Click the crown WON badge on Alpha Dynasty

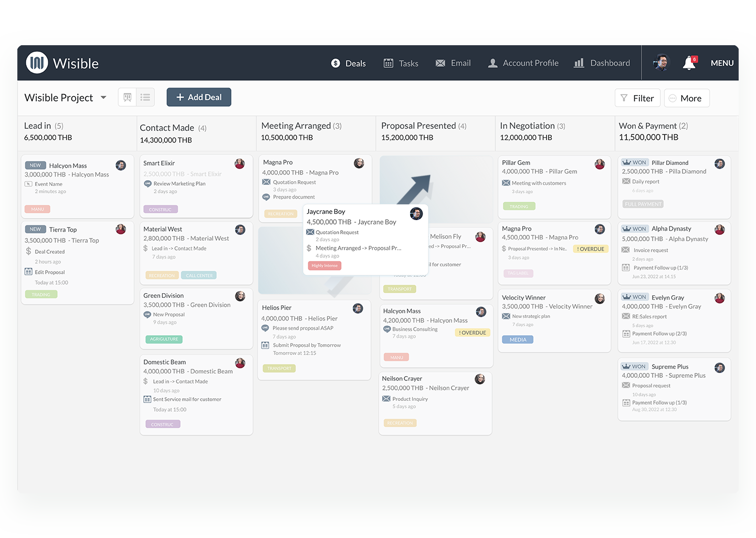(635, 229)
